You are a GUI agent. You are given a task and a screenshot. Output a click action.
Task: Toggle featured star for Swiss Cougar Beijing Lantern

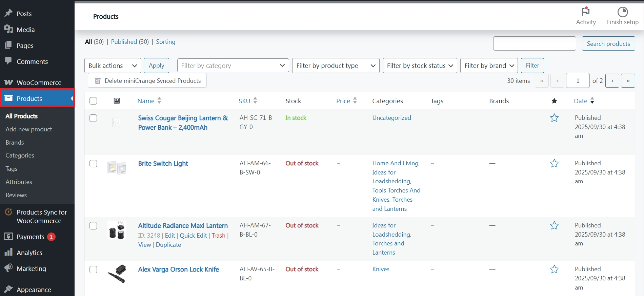pyautogui.click(x=554, y=118)
